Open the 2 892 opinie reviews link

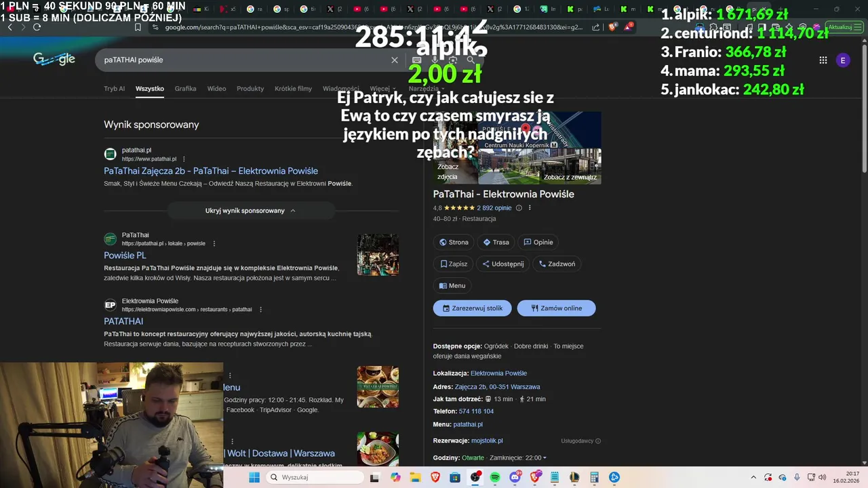point(494,208)
